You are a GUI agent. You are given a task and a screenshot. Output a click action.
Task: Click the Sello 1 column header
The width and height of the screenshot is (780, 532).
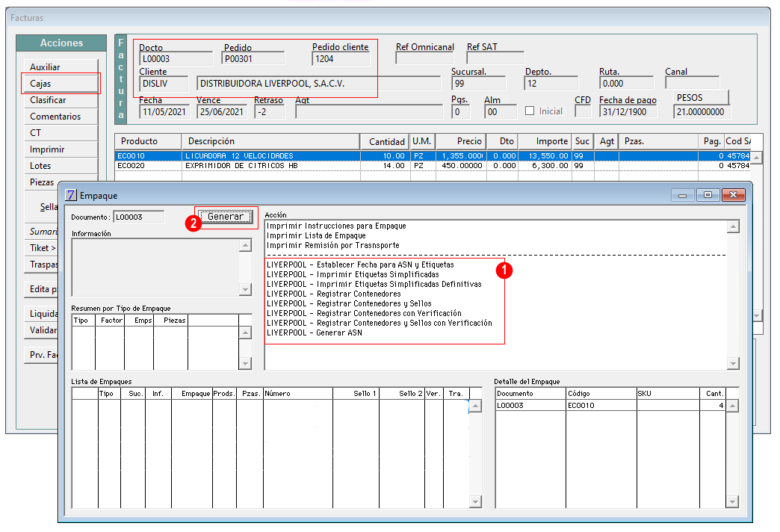click(x=356, y=394)
